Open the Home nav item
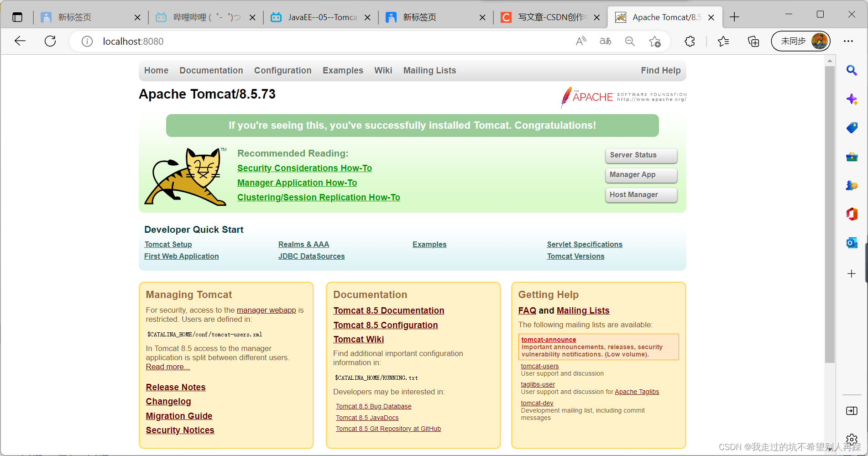The image size is (868, 456). click(156, 70)
